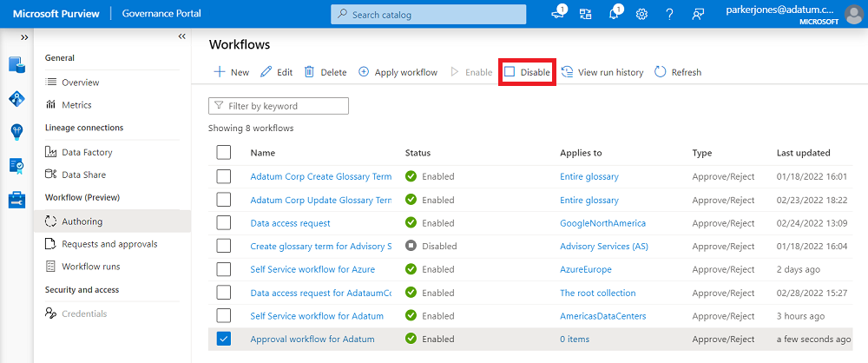Check the select-all workflows checkbox
868x363 pixels.
click(x=224, y=153)
